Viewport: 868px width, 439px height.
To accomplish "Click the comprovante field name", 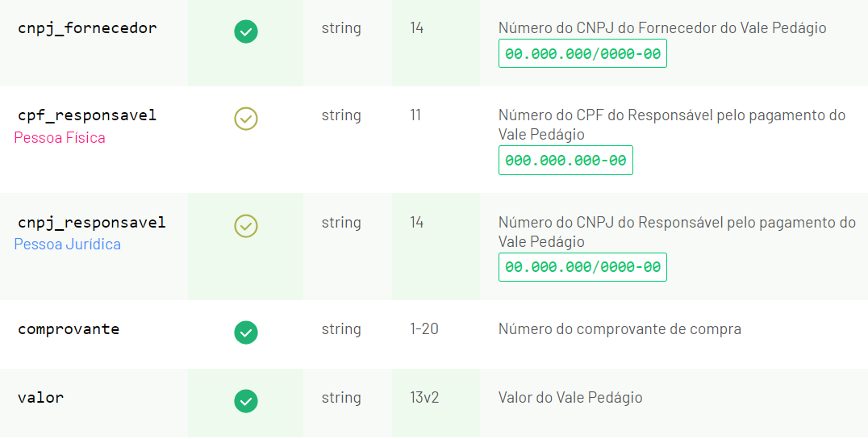I will pyautogui.click(x=69, y=329).
